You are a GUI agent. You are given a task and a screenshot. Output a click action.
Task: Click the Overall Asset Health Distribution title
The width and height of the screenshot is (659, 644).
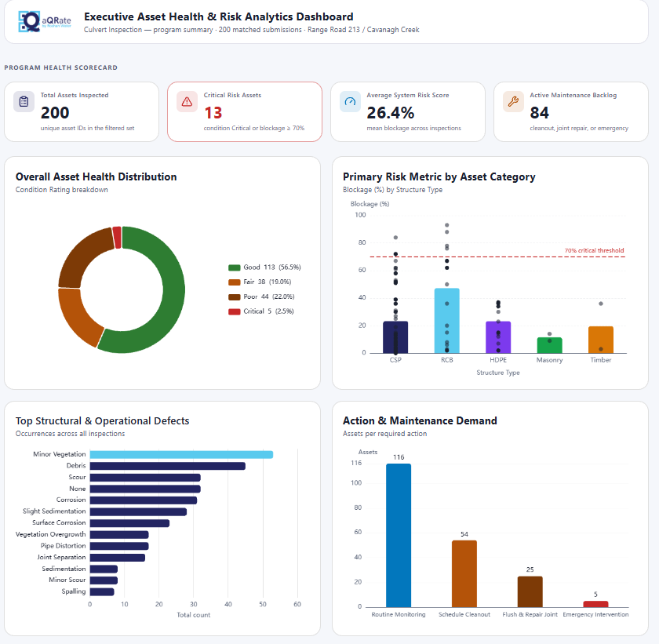click(x=96, y=176)
